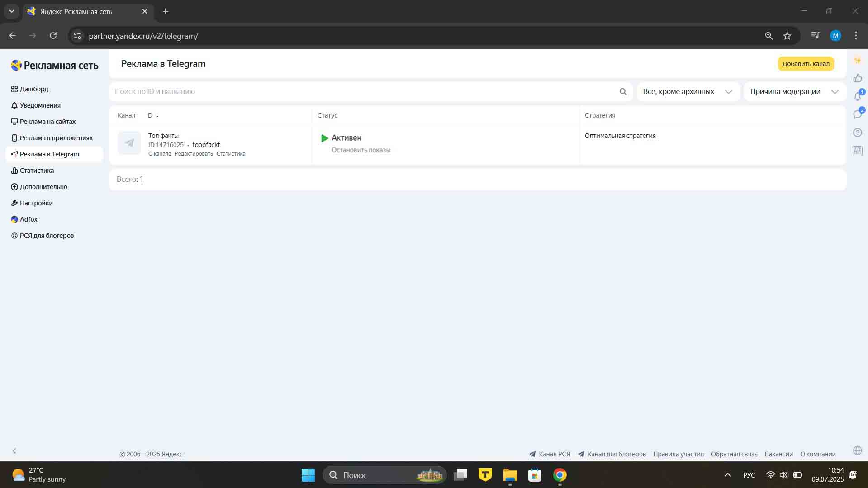The height and width of the screenshot is (488, 868).
Task: Click Остановить показы to stop ads
Action: (x=361, y=150)
